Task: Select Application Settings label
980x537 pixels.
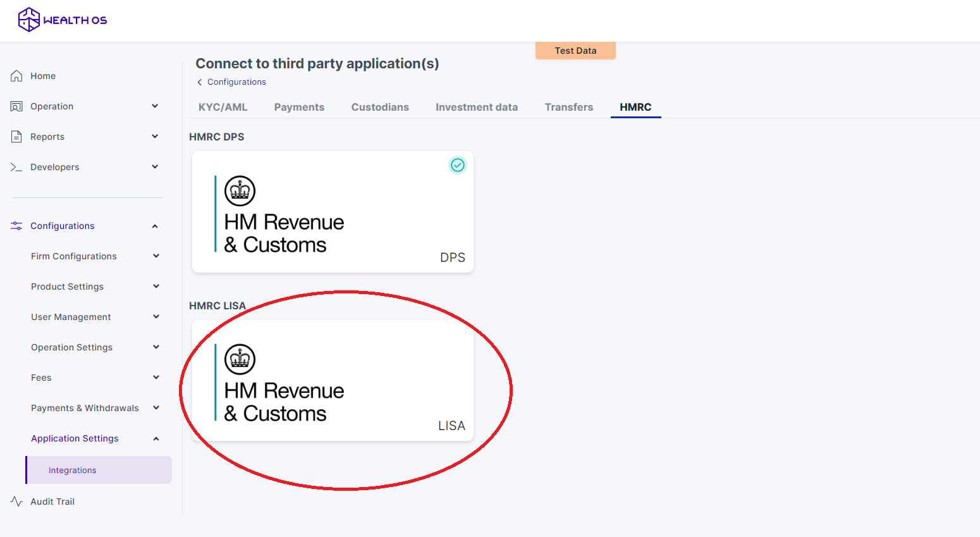Action: click(75, 438)
